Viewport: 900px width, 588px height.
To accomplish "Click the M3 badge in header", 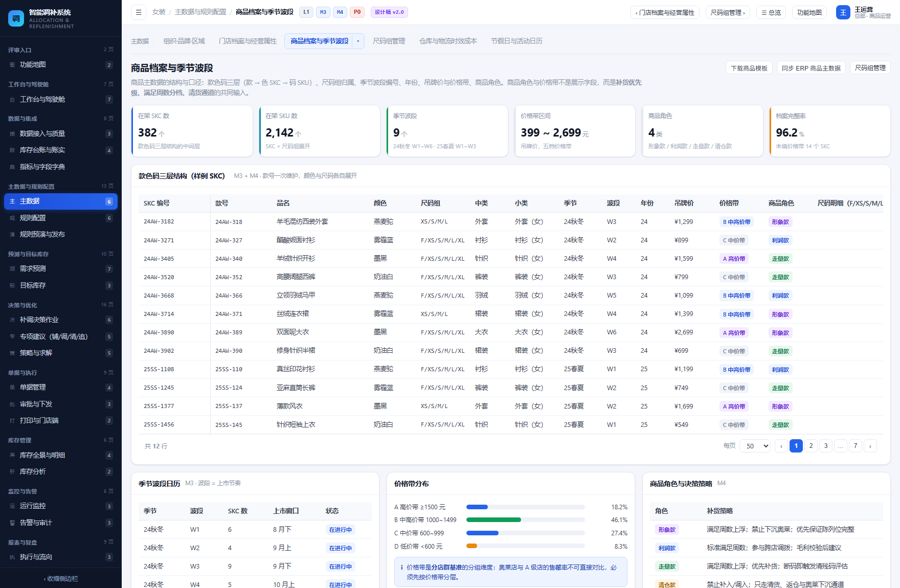I will click(323, 12).
